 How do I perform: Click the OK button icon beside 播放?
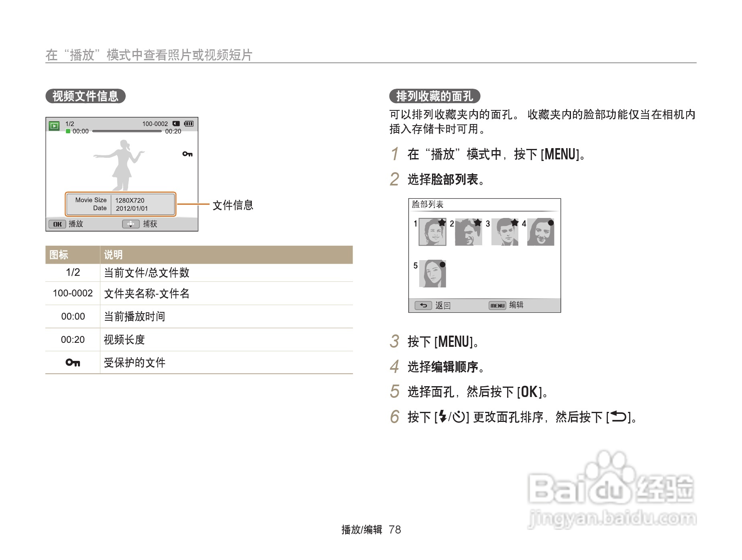click(57, 224)
